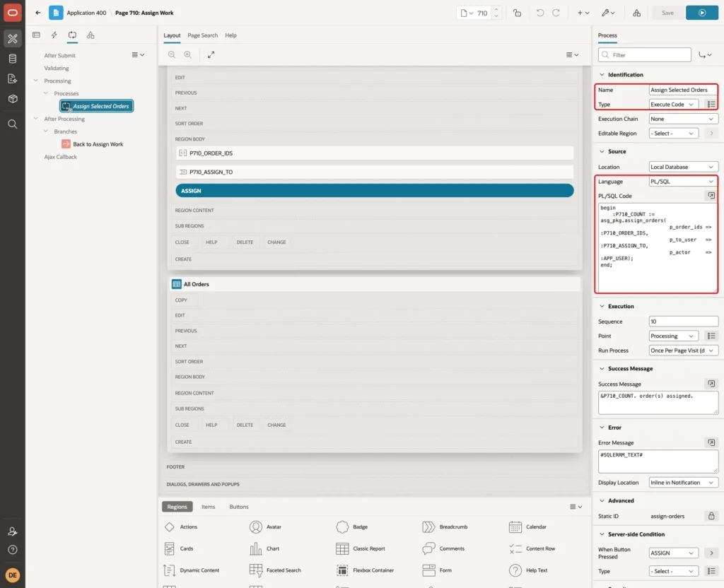The image size is (724, 588).
Task: Open Page Shared Components tab icon
Action: (x=90, y=35)
